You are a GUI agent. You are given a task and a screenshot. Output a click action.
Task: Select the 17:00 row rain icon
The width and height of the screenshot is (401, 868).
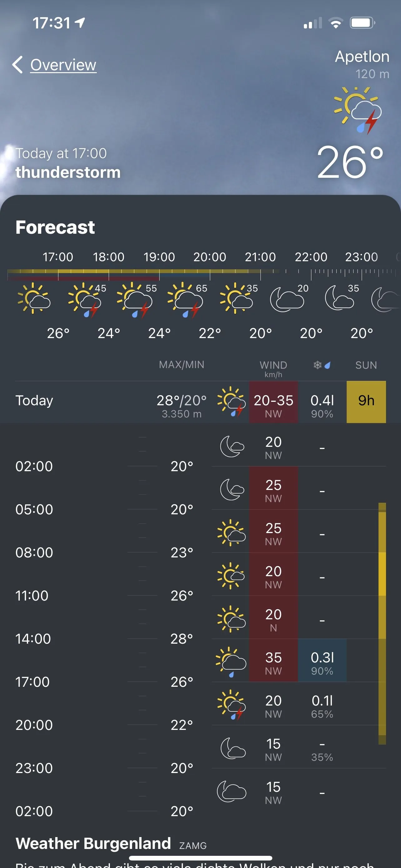(231, 662)
